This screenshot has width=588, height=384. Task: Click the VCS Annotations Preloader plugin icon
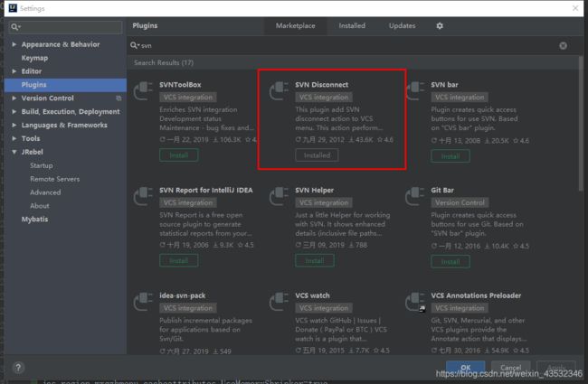point(415,302)
